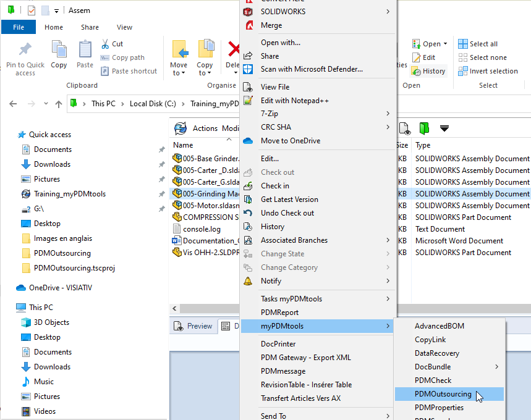Click the Undo Check out icon
This screenshot has height=420, width=531.
(x=249, y=213)
